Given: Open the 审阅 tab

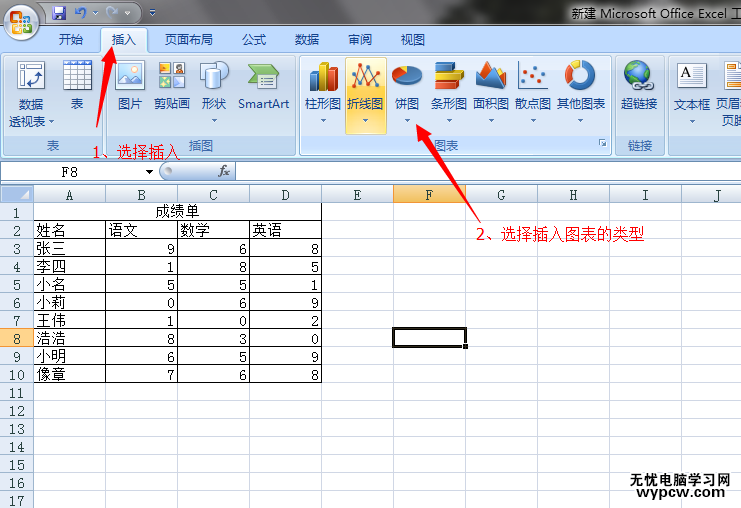Looking at the screenshot, I should click(x=360, y=40).
